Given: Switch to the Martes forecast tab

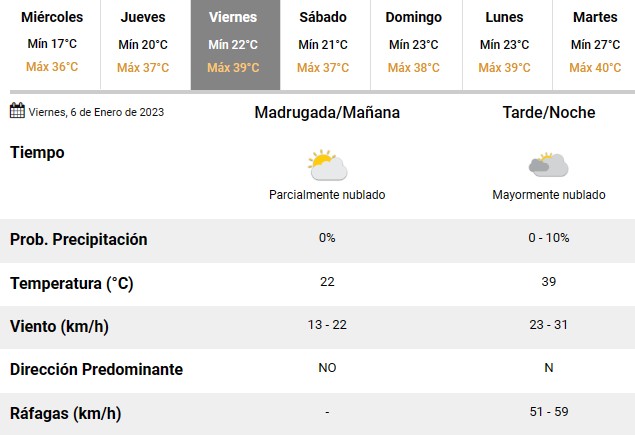Looking at the screenshot, I should [x=594, y=45].
